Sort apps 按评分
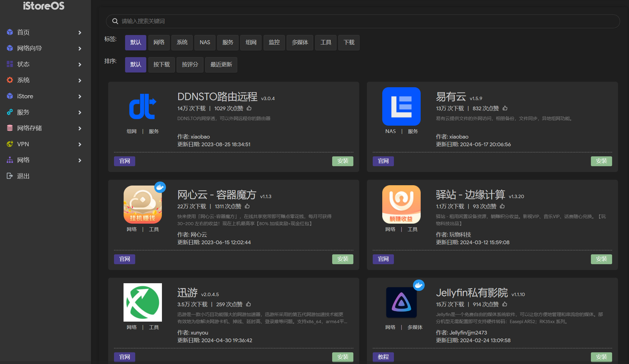Screen dimensions: 629x364 pyautogui.click(x=190, y=65)
